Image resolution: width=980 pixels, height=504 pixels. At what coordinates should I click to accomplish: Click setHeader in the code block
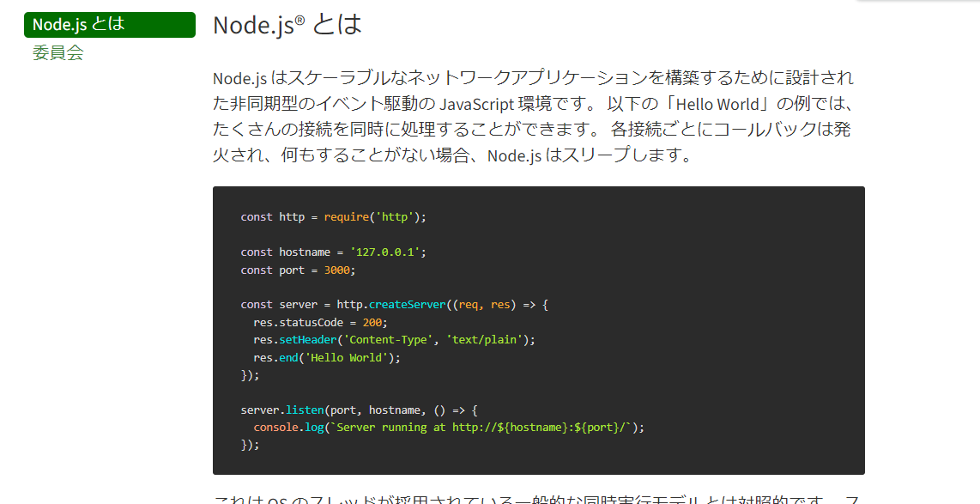pos(311,340)
